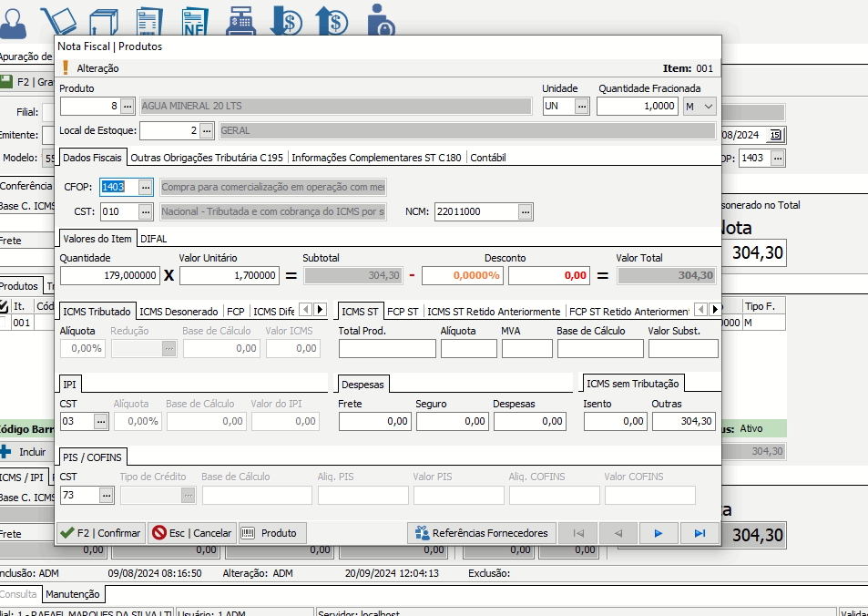The image size is (868, 616).
Task: Go to next item with arrow
Action: pyautogui.click(x=659, y=533)
